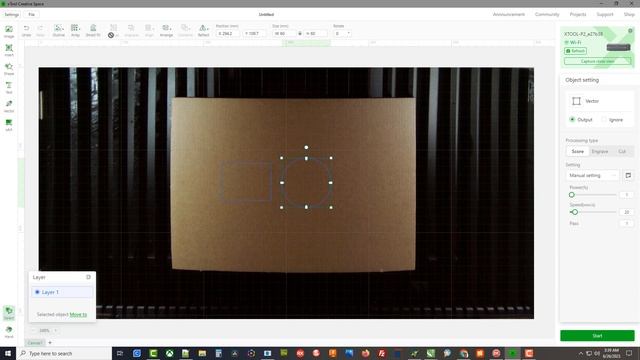Select the Shape tool
The height and width of the screenshot is (360, 640).
coord(9,69)
